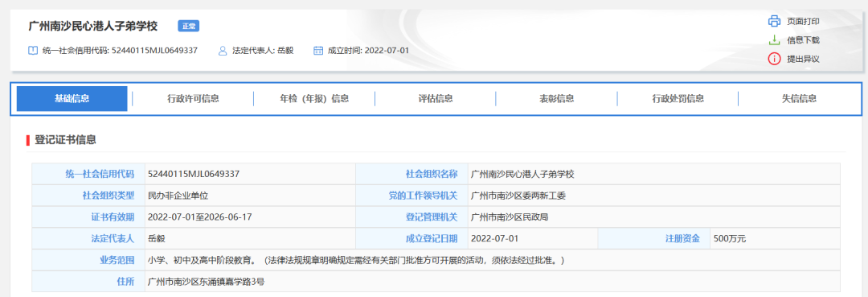Viewport: 868px width, 297px height.
Task: Open the 失信信息 tab
Action: [x=799, y=99]
